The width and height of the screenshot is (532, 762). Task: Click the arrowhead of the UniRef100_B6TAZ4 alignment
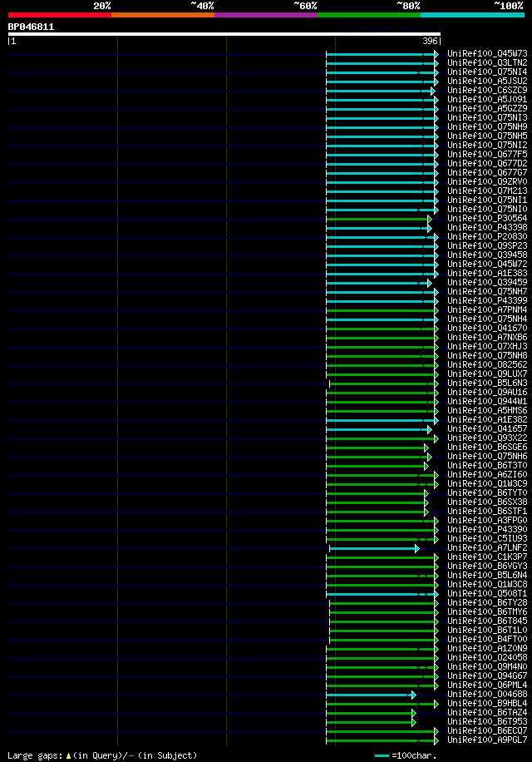coord(414,714)
